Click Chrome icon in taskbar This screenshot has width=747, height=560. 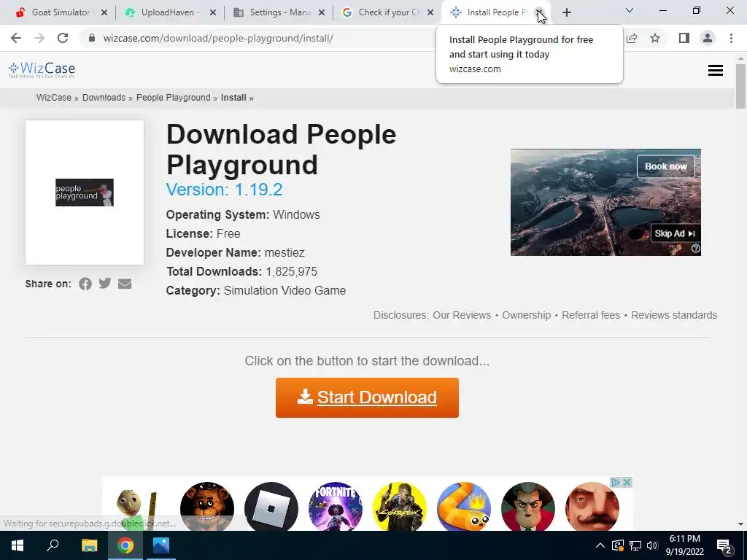[125, 545]
